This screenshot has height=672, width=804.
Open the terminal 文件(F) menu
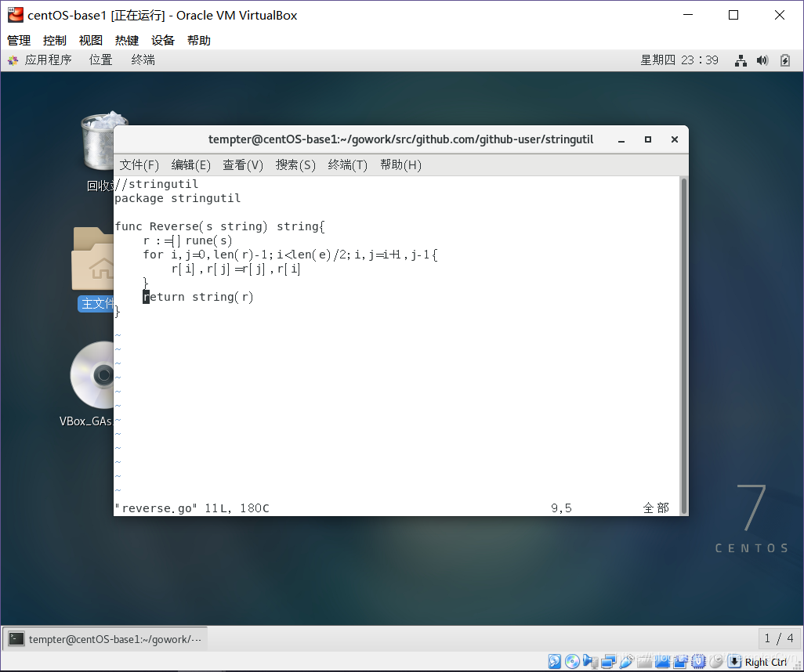point(139,165)
